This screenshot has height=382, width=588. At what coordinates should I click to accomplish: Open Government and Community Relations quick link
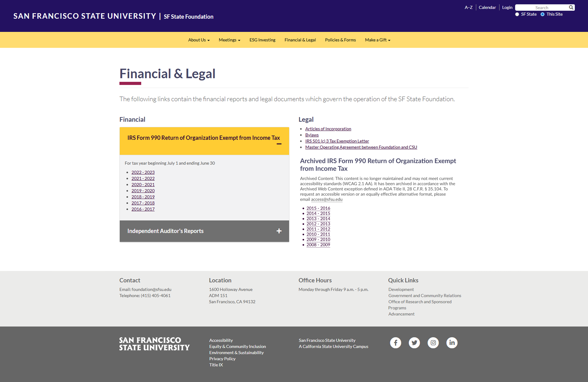point(425,296)
